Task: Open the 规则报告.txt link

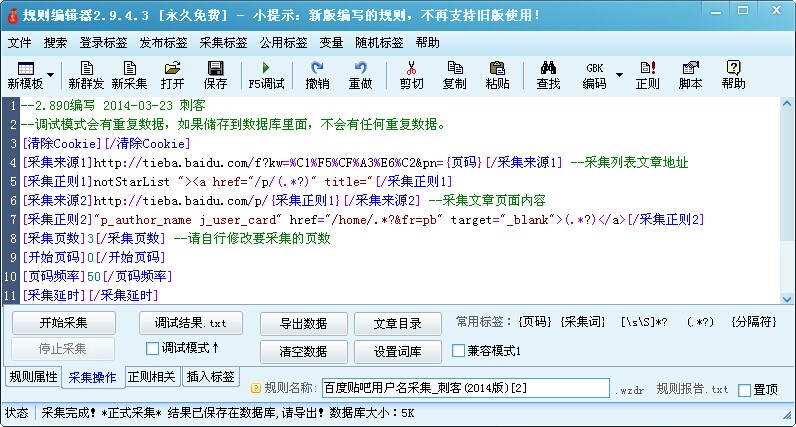Action: [692, 389]
